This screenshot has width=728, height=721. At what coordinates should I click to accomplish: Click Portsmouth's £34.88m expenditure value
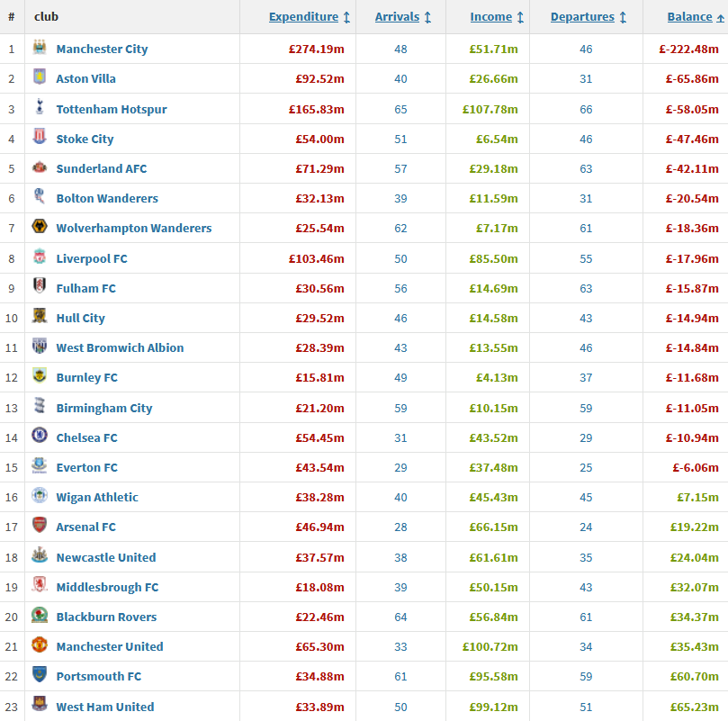pos(319,676)
